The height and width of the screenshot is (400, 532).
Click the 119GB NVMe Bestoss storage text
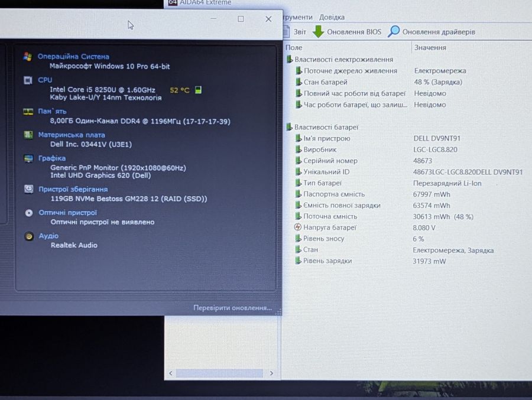coord(129,199)
